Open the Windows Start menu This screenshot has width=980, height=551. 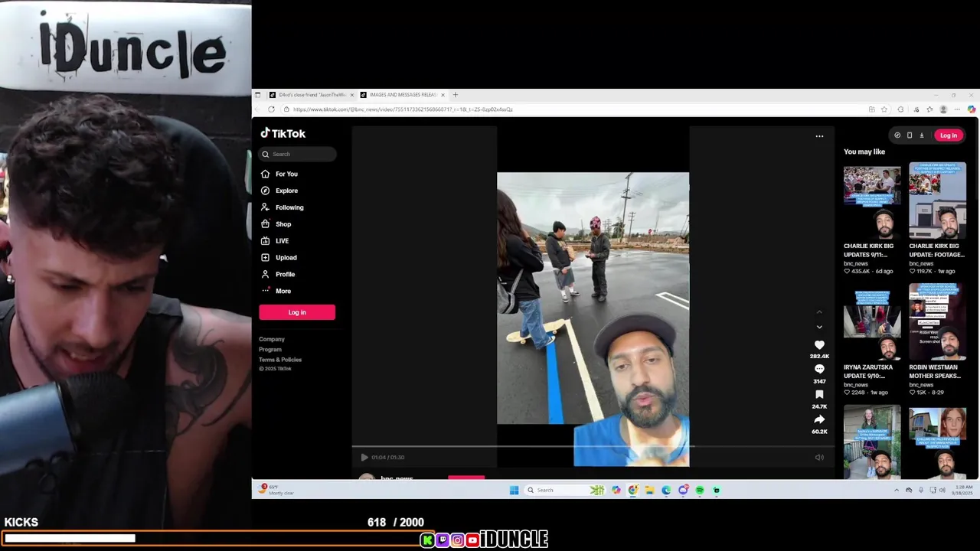(514, 490)
